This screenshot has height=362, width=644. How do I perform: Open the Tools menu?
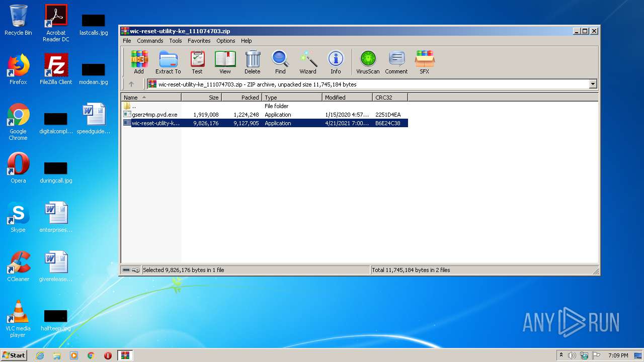pyautogui.click(x=176, y=41)
